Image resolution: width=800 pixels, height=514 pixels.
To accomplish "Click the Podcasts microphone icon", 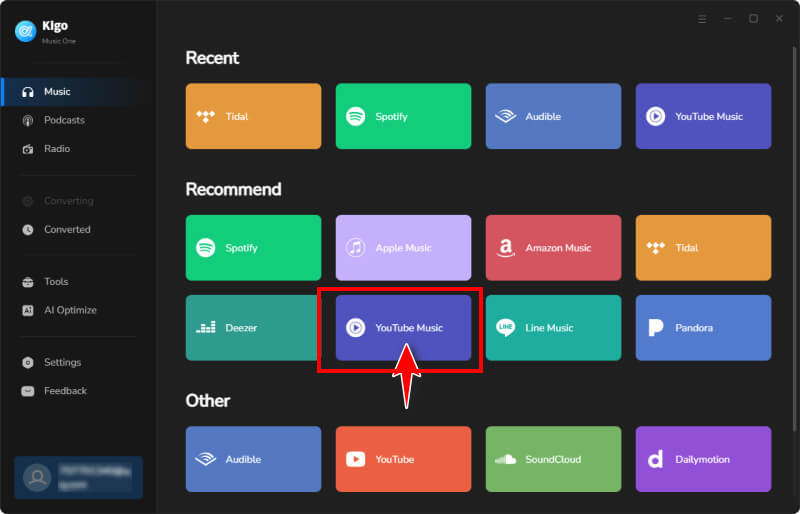I will coord(28,120).
